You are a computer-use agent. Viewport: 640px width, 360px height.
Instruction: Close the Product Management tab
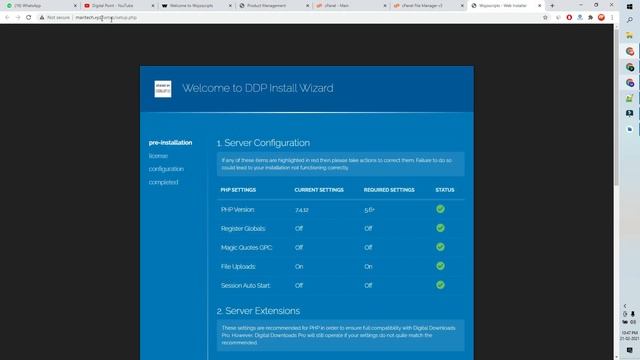click(308, 6)
